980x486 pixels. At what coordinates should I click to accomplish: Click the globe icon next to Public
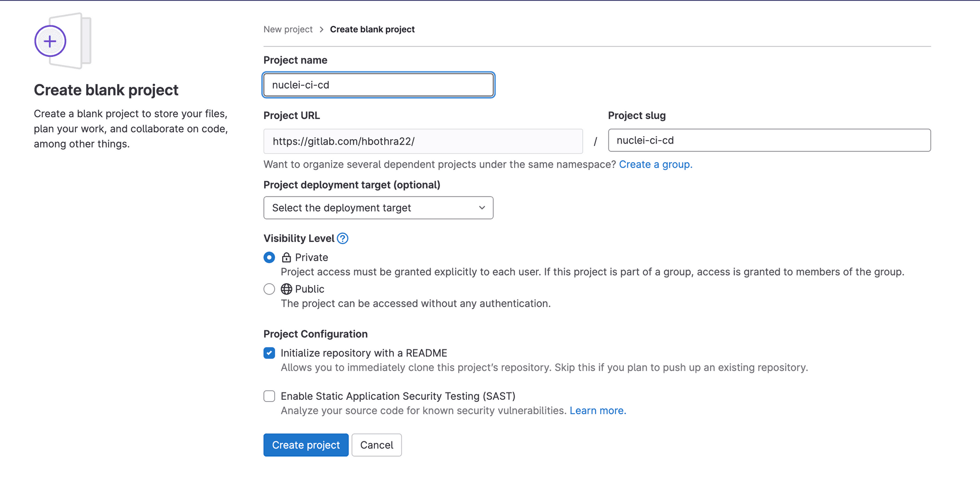pos(286,289)
